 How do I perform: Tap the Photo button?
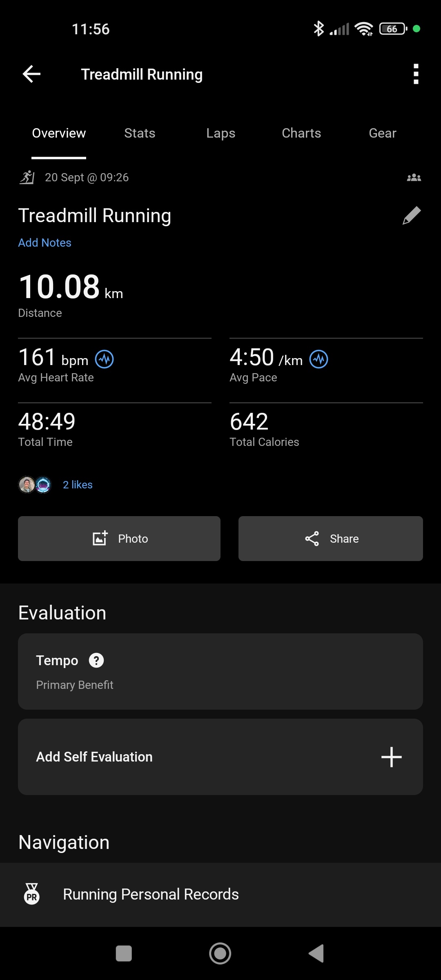(119, 539)
